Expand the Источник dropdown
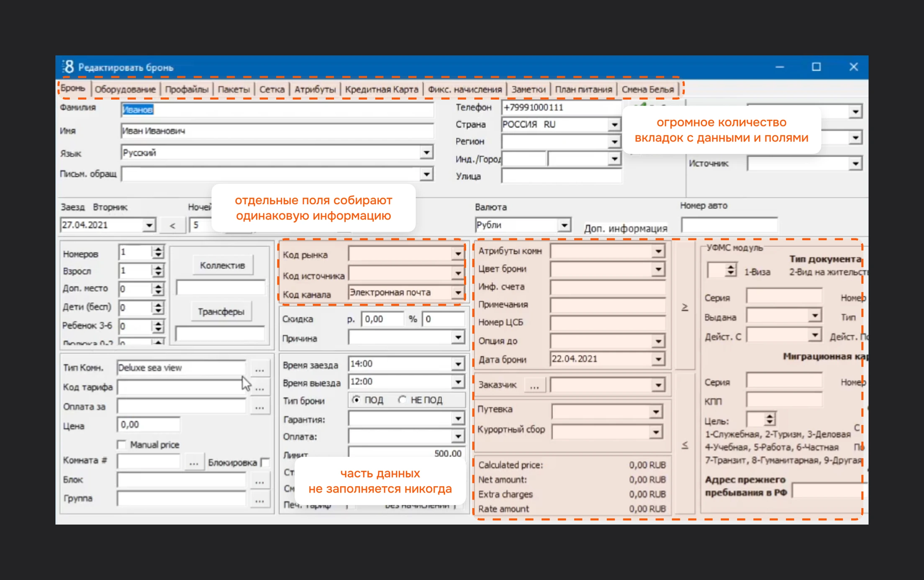This screenshot has width=924, height=580. point(855,164)
